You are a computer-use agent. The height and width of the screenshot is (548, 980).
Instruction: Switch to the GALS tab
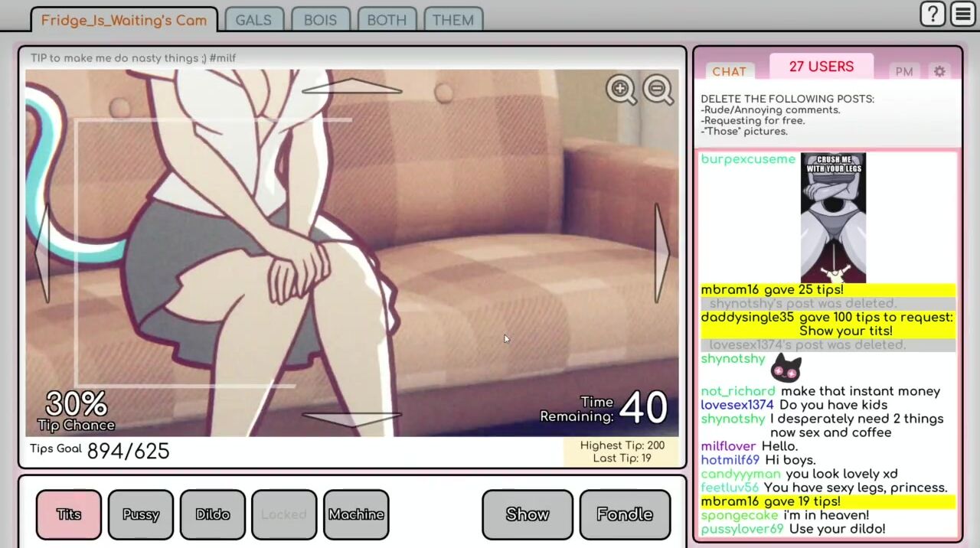(x=253, y=20)
